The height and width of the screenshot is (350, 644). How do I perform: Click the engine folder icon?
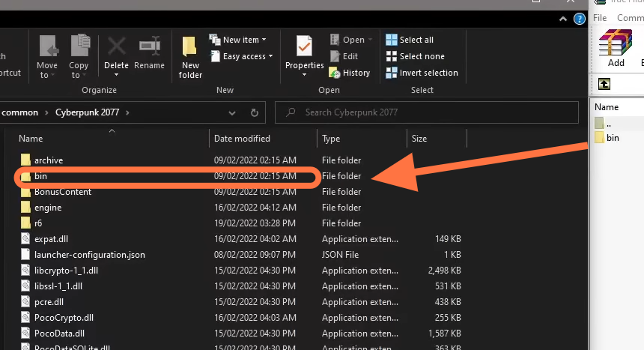point(25,208)
